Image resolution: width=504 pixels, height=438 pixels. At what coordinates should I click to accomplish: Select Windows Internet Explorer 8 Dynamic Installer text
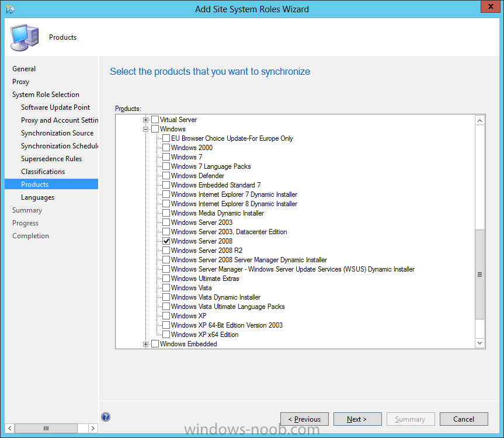(x=234, y=204)
